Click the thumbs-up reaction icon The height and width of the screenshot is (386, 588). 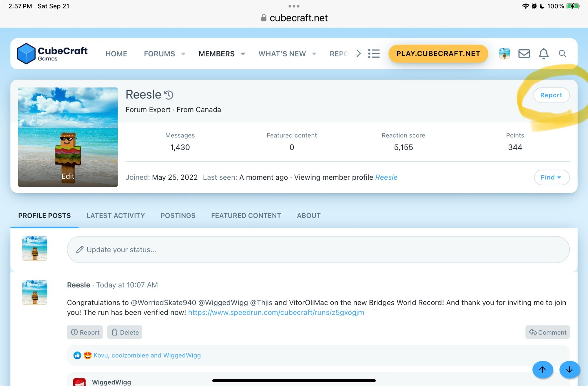77,355
